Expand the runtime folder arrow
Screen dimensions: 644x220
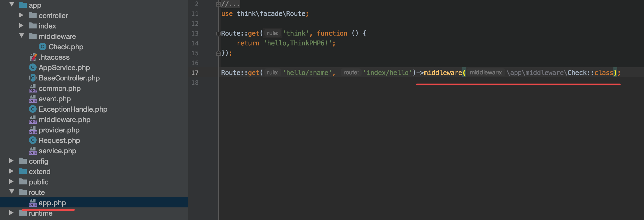[x=11, y=213]
